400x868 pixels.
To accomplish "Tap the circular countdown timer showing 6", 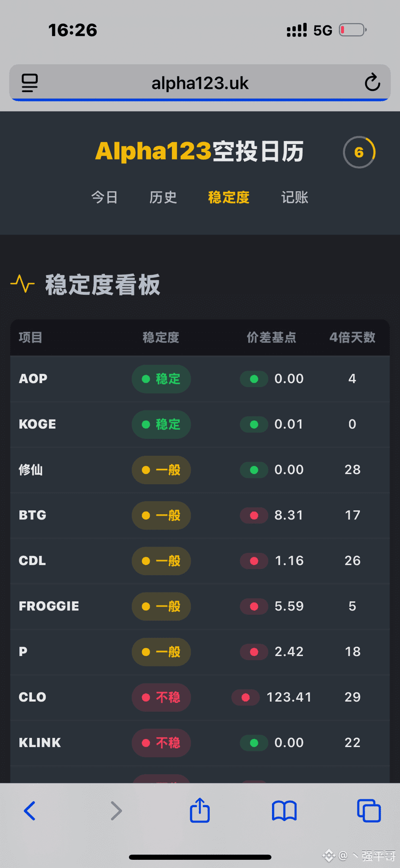I will [359, 153].
